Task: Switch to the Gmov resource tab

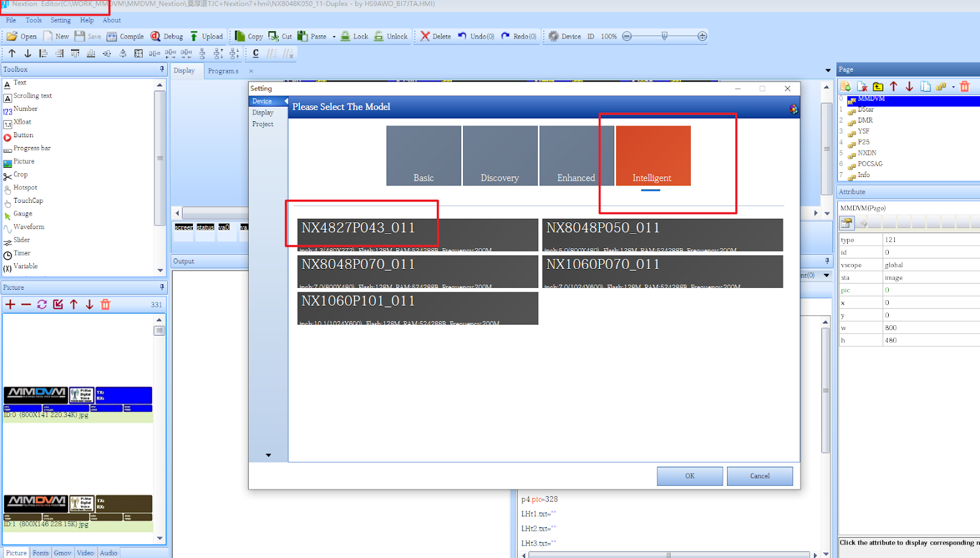Action: pos(62,552)
